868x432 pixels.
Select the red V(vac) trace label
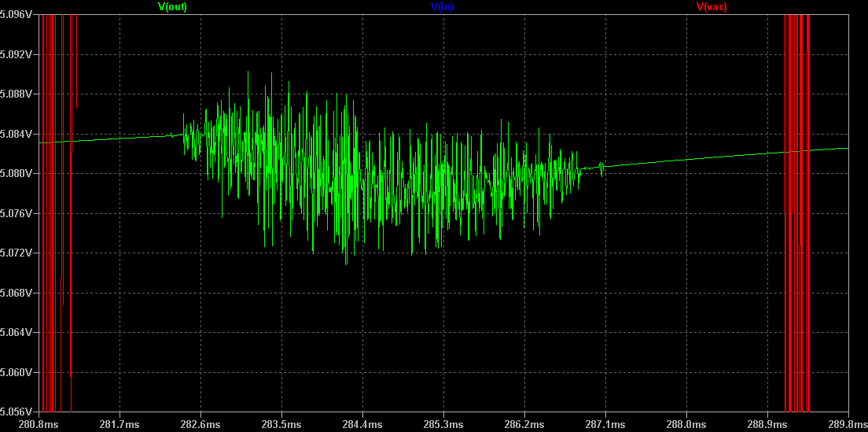pyautogui.click(x=712, y=6)
